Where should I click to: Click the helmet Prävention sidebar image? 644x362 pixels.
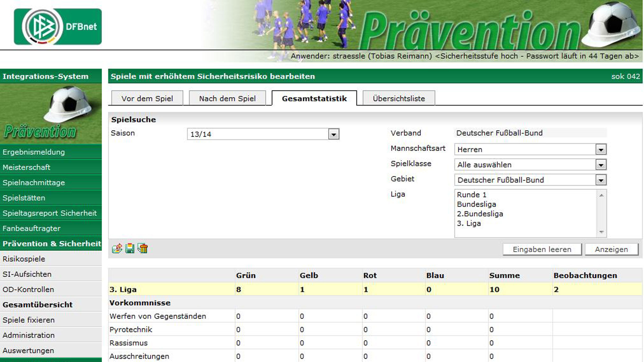(51, 114)
